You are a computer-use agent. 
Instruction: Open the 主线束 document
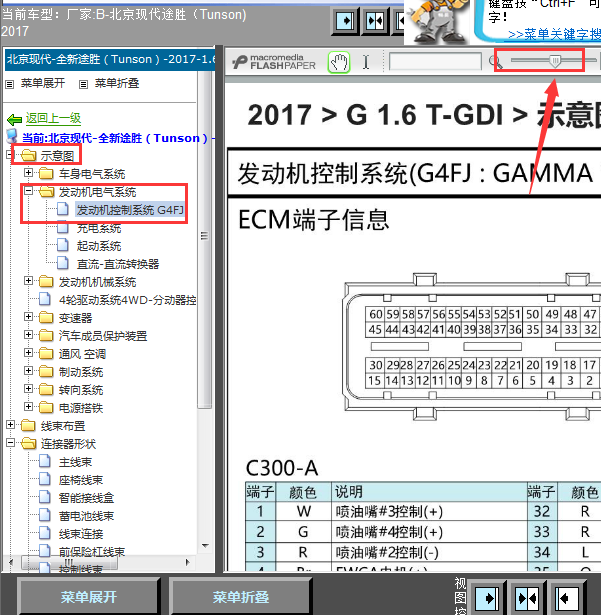coord(75,462)
